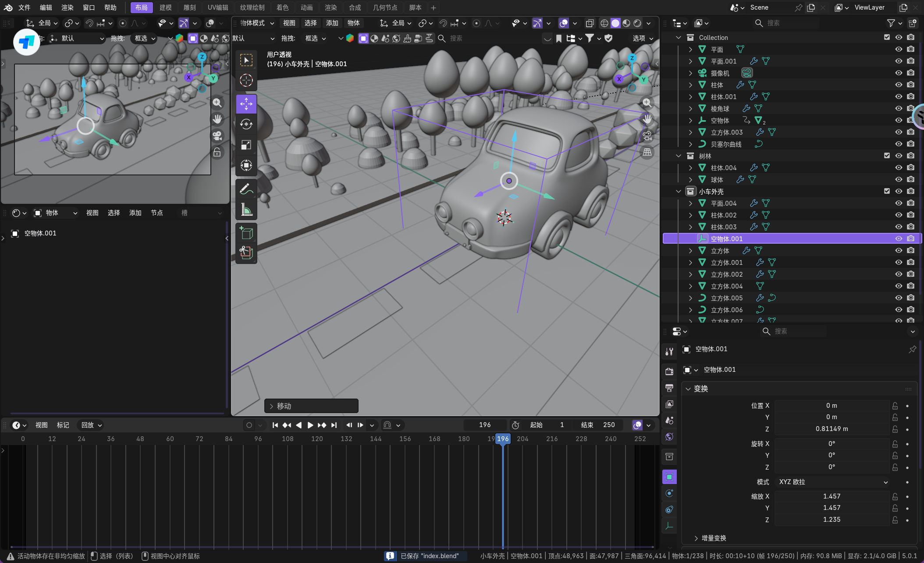924x563 pixels.
Task: Switch to the 建模 workspace tab
Action: (165, 7)
